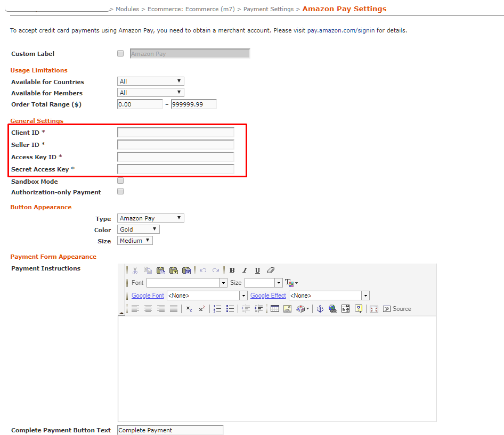The height and width of the screenshot is (435, 504).
Task: Open button Color dropdown Gold
Action: [138, 229]
